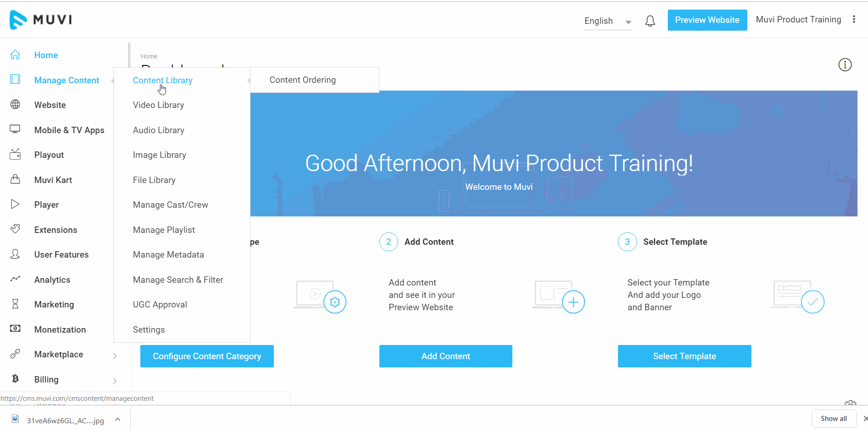Click Configure Content Category button
This screenshot has width=868, height=431.
207,356
